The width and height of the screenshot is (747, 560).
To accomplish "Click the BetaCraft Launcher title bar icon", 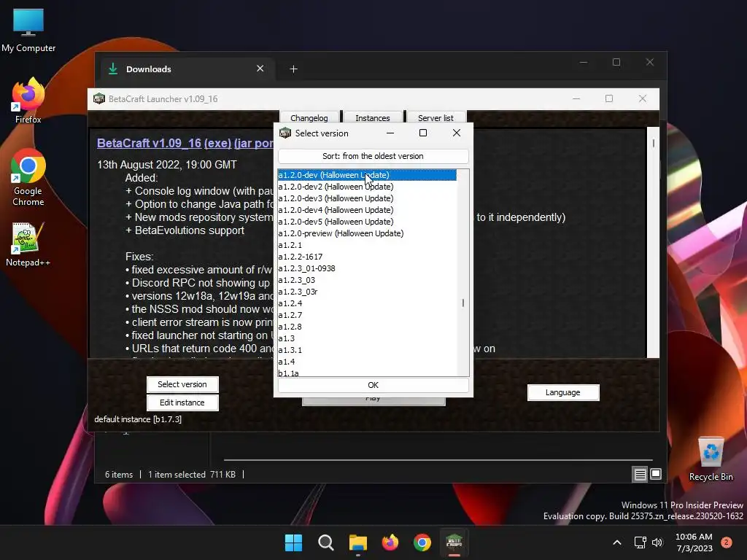I will 99,98.
